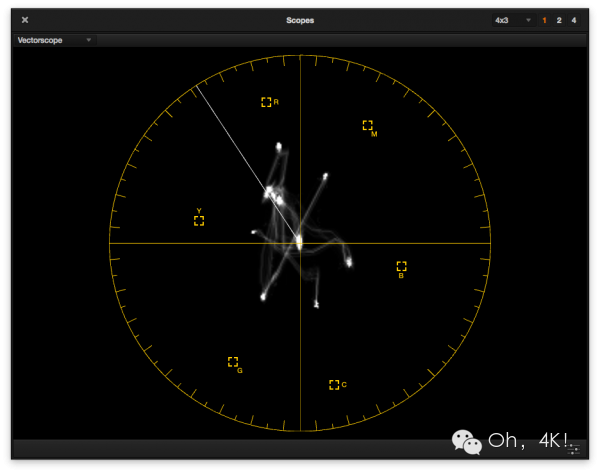Click the M magenta target box
Screen dimensions: 600x473
368,125
